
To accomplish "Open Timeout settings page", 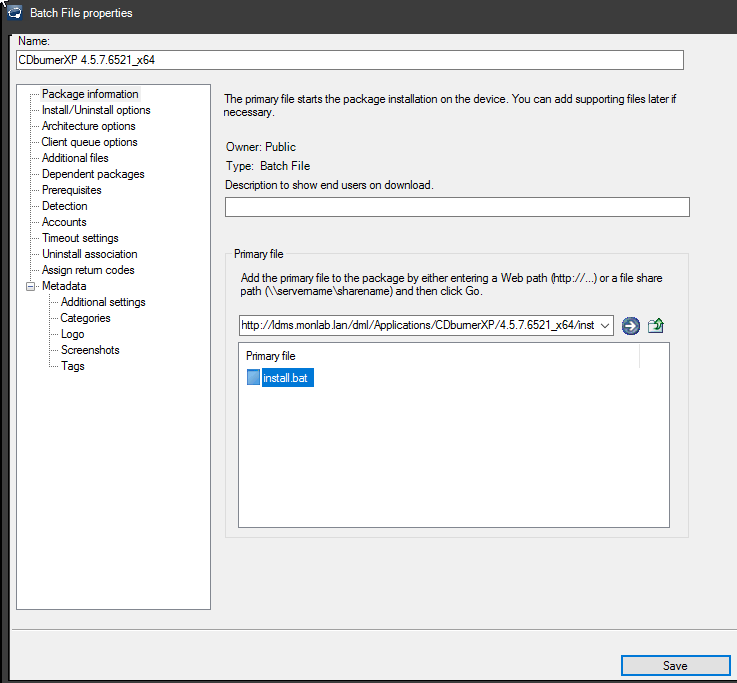I will click(80, 238).
